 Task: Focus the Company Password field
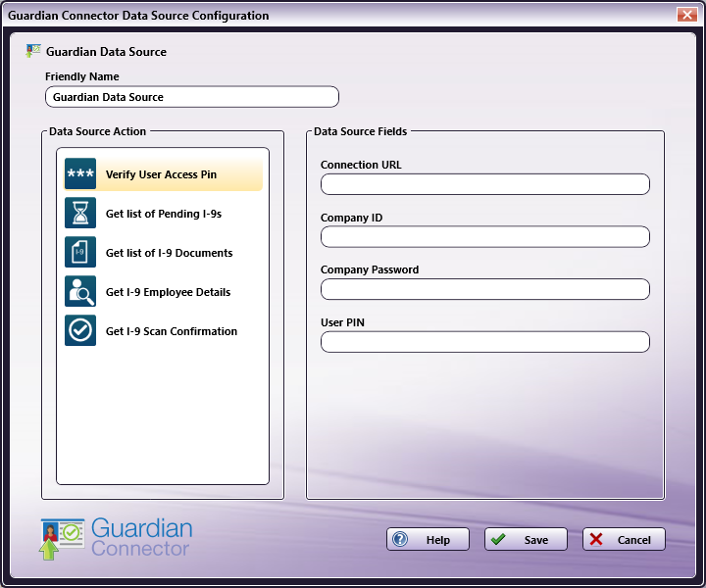pos(485,289)
